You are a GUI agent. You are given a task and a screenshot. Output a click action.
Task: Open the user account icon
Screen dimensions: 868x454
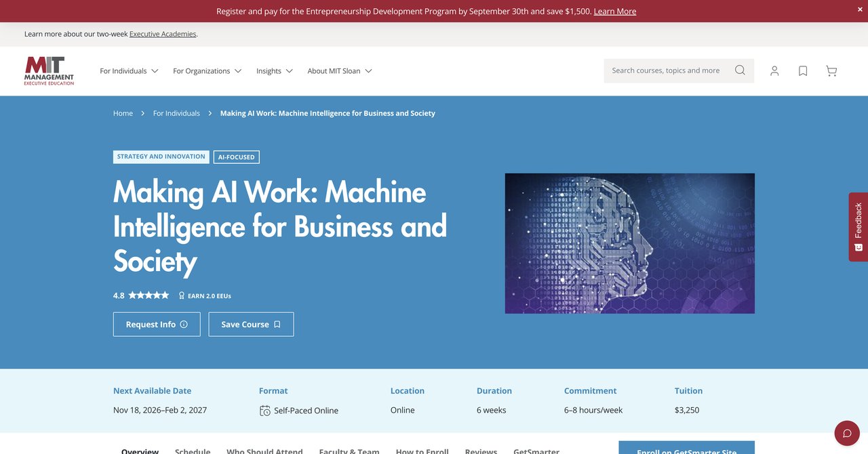point(774,71)
